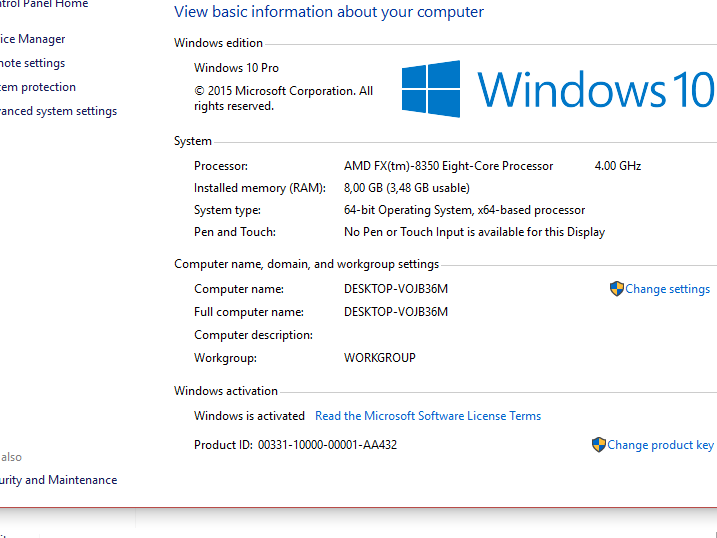Click the '© 2015 Microsoft Corporation' copyright text

coord(284,98)
